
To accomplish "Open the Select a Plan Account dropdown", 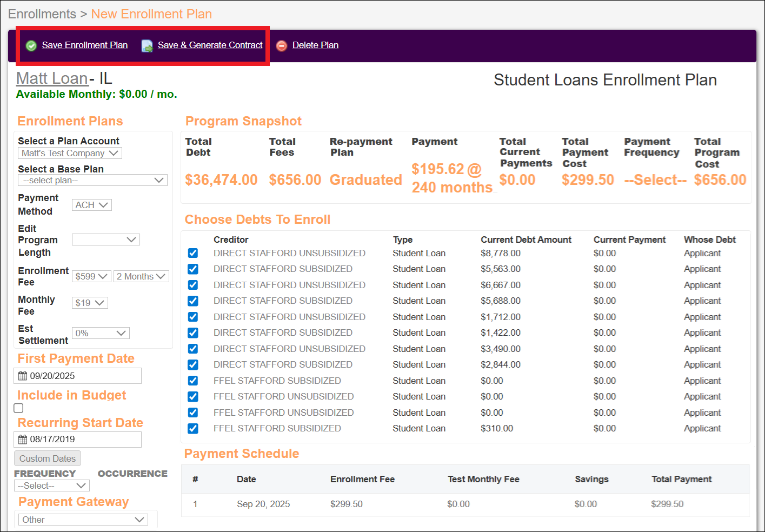I will click(x=70, y=154).
